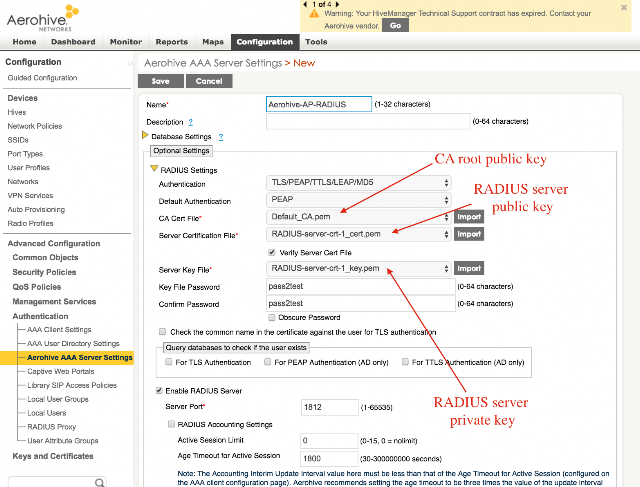The height and width of the screenshot is (487, 640).
Task: Select AAA Client Settings tree item
Action: coord(59,329)
